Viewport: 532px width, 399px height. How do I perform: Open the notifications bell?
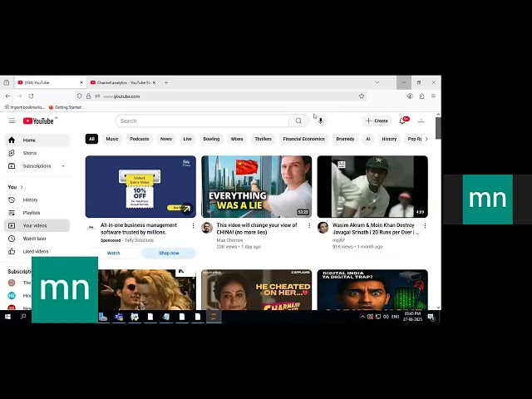tap(402, 121)
